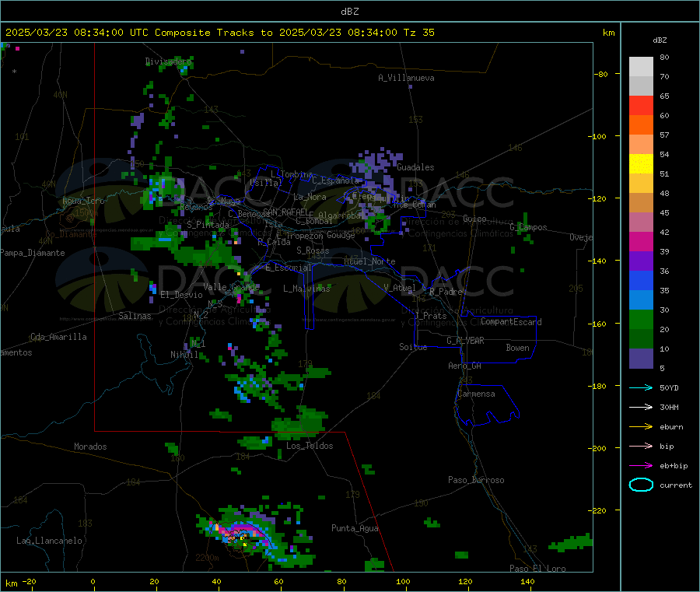The height and width of the screenshot is (592, 700).
Task: Click the Morados place label
Action: (x=90, y=447)
